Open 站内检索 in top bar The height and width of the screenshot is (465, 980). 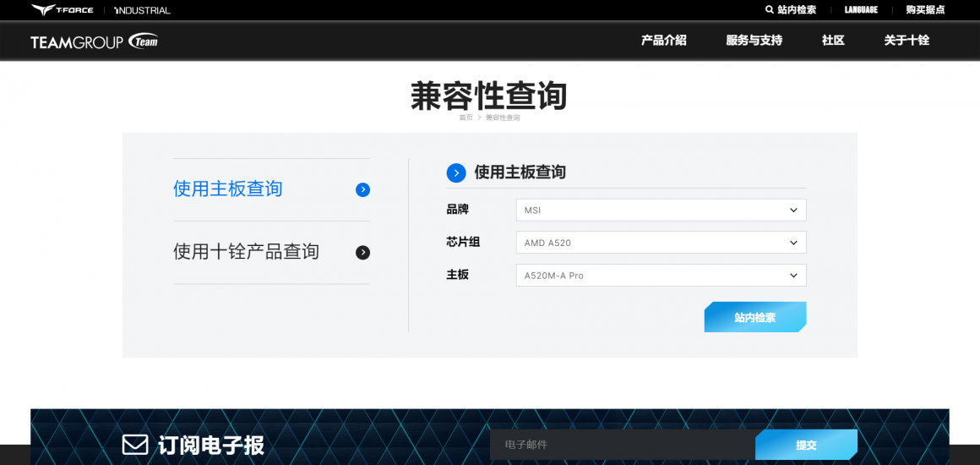pyautogui.click(x=797, y=10)
